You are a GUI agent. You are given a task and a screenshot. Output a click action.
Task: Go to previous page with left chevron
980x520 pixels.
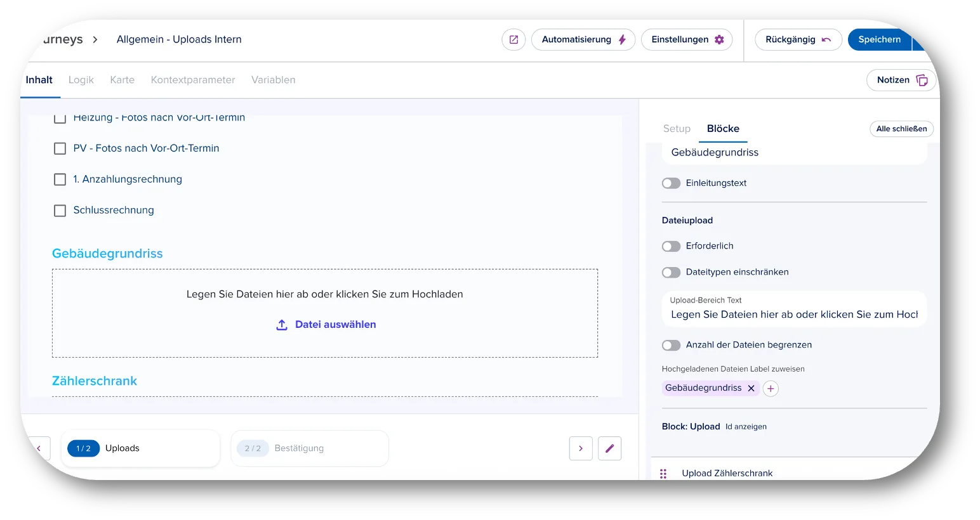pos(39,448)
